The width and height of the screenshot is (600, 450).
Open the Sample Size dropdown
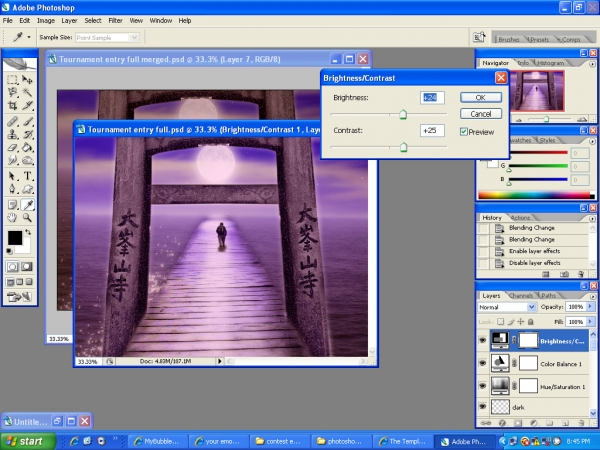pos(134,38)
